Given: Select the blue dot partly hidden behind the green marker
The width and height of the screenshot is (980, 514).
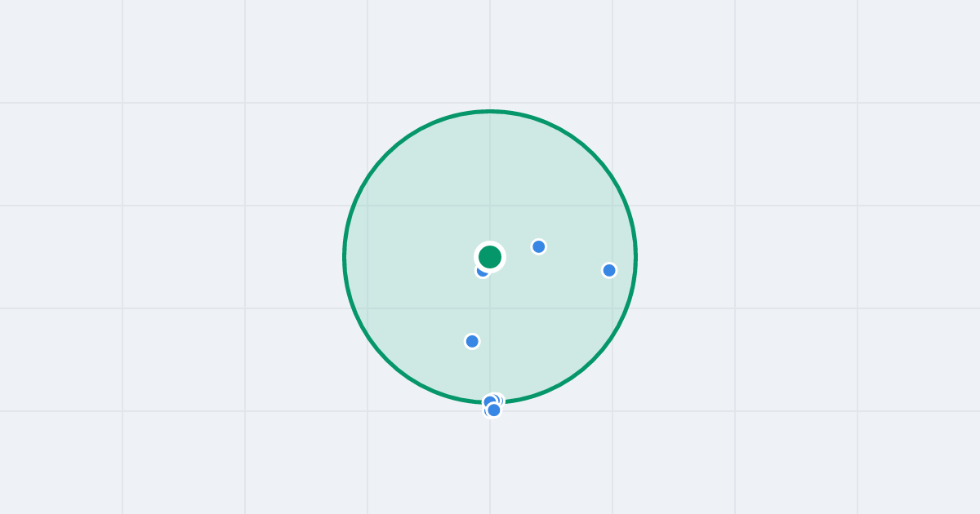Looking at the screenshot, I should click(x=483, y=270).
